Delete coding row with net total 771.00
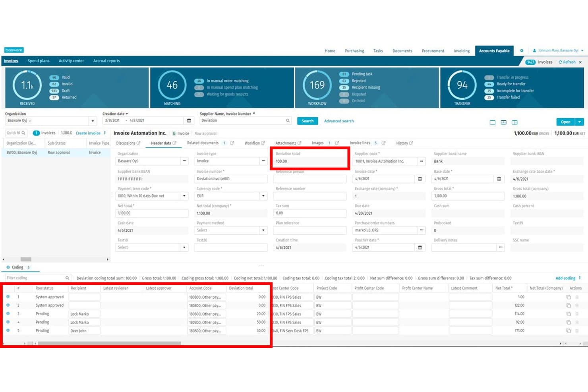The image size is (588, 392). point(577,331)
